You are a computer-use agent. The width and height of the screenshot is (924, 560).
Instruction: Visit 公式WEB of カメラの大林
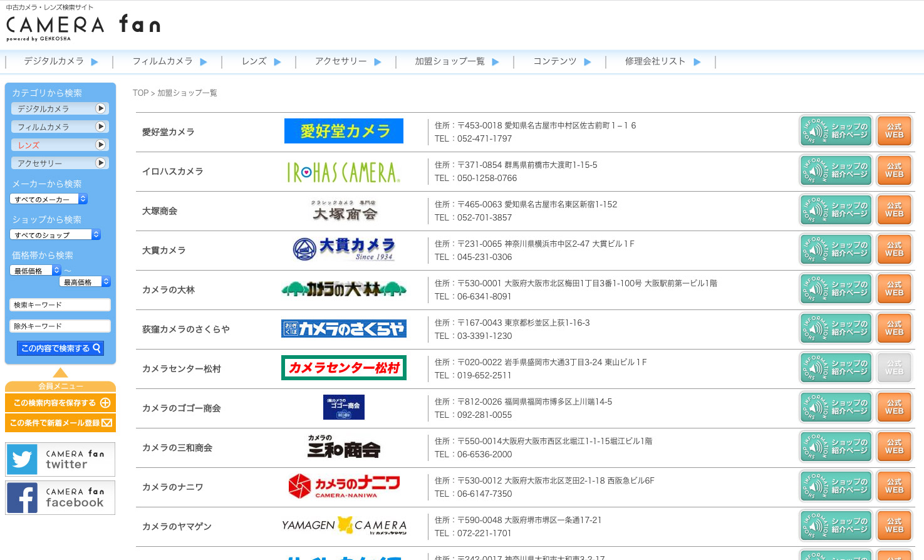[x=895, y=289]
